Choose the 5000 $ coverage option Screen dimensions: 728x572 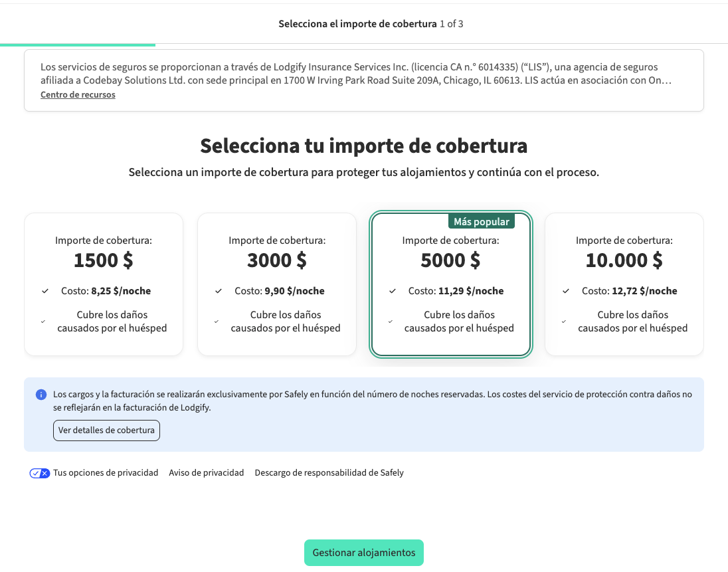pyautogui.click(x=450, y=286)
